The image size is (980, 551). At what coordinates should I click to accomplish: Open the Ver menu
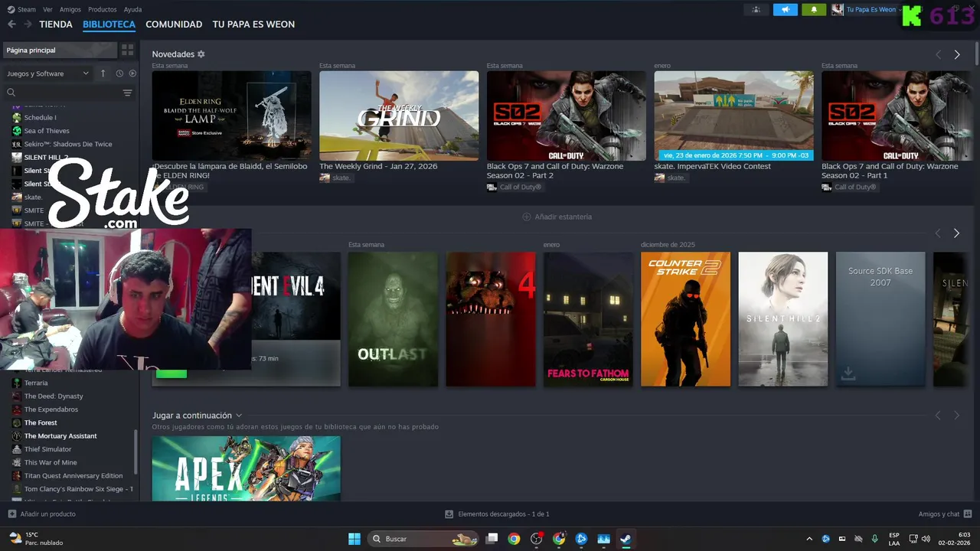pos(47,10)
